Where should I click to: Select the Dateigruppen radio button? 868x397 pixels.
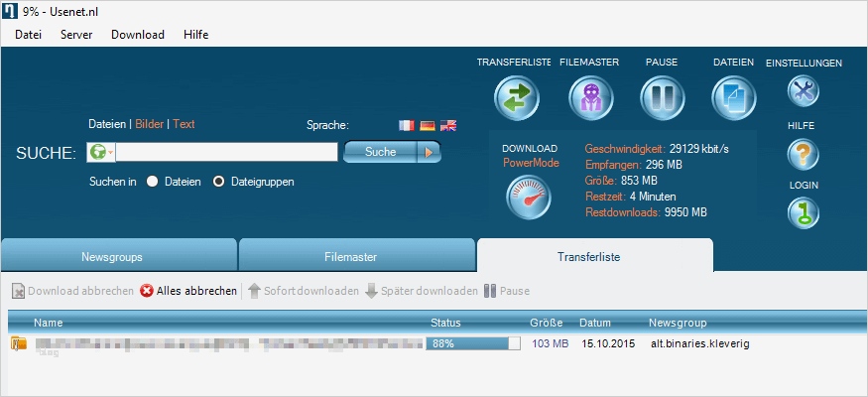(x=218, y=182)
